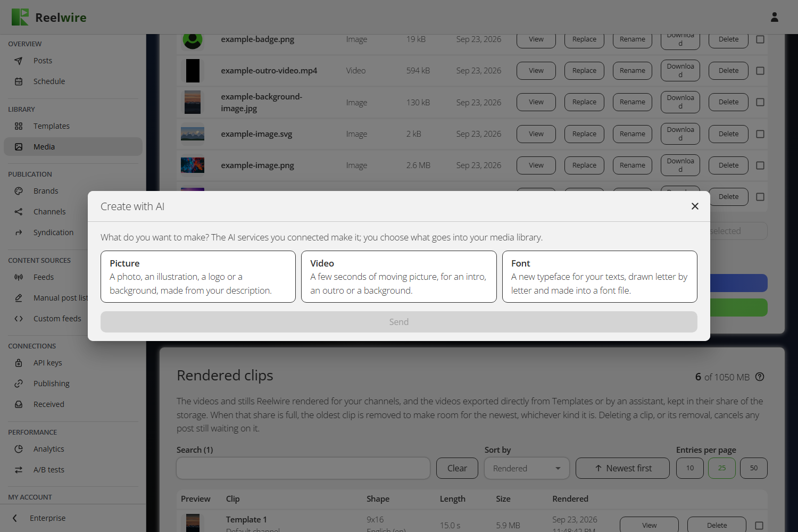Click the Send button in dialog
The width and height of the screenshot is (798, 532).
(399, 322)
